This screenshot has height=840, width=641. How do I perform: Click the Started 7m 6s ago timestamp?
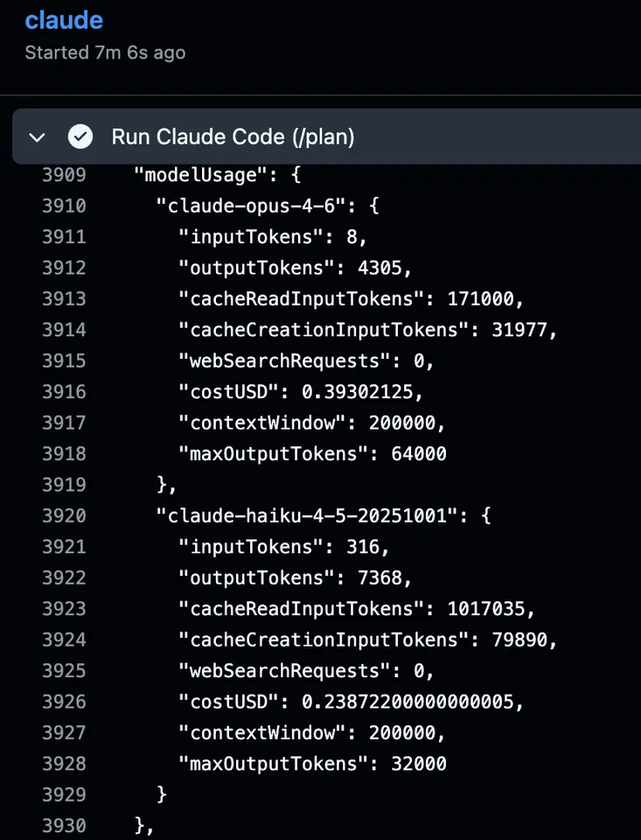point(105,52)
